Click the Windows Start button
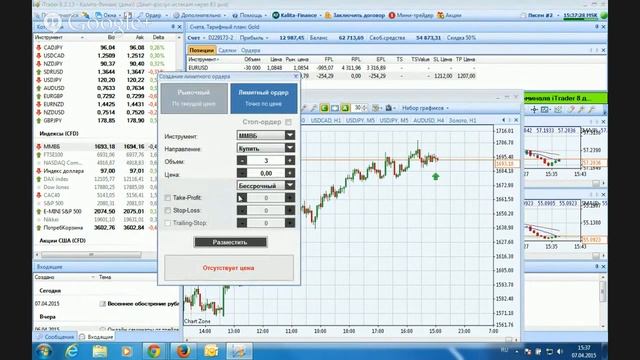Image resolution: width=640 pixels, height=360 pixels. 44,351
